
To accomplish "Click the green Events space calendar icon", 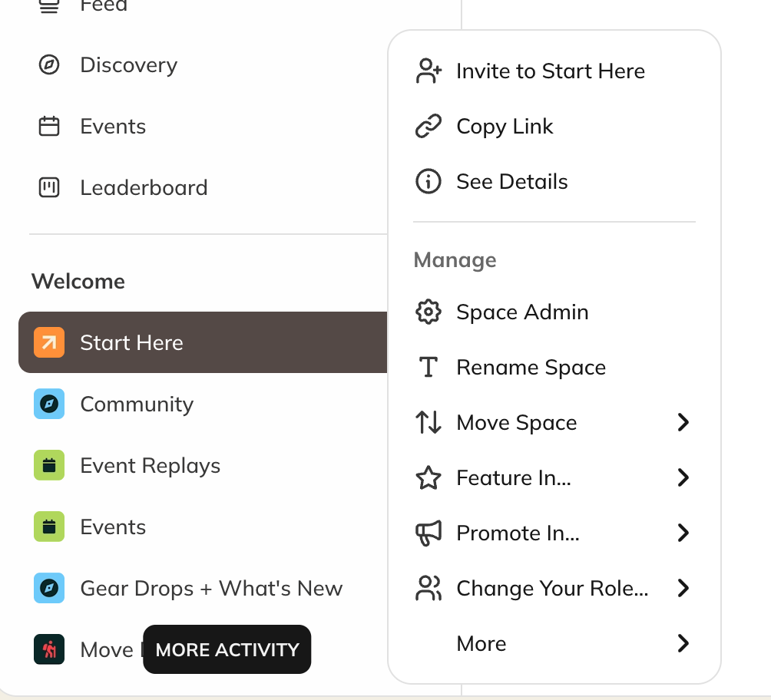I will (x=49, y=527).
